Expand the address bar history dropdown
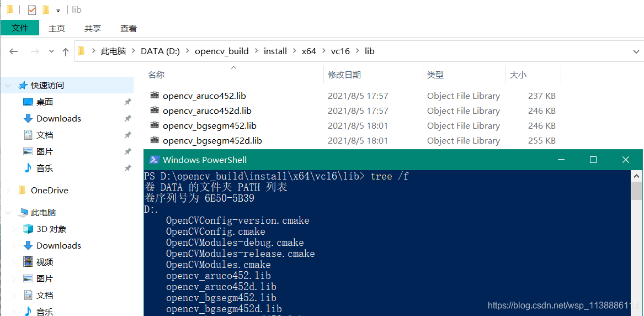The image size is (644, 316). (636, 51)
